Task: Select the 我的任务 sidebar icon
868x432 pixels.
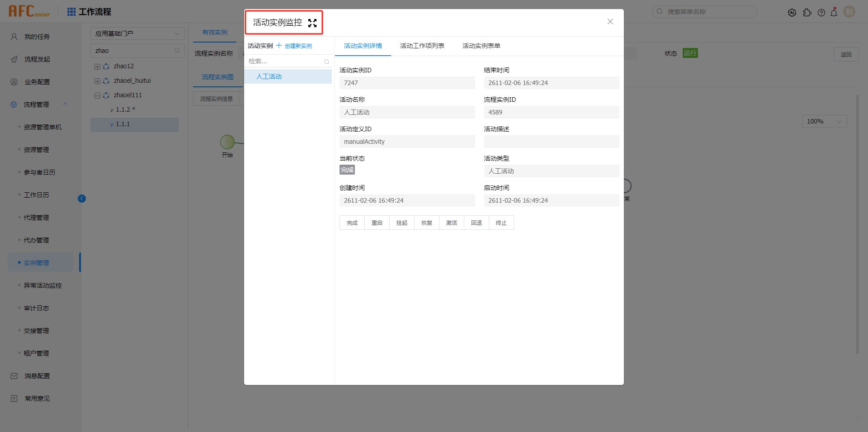Action: click(x=14, y=36)
